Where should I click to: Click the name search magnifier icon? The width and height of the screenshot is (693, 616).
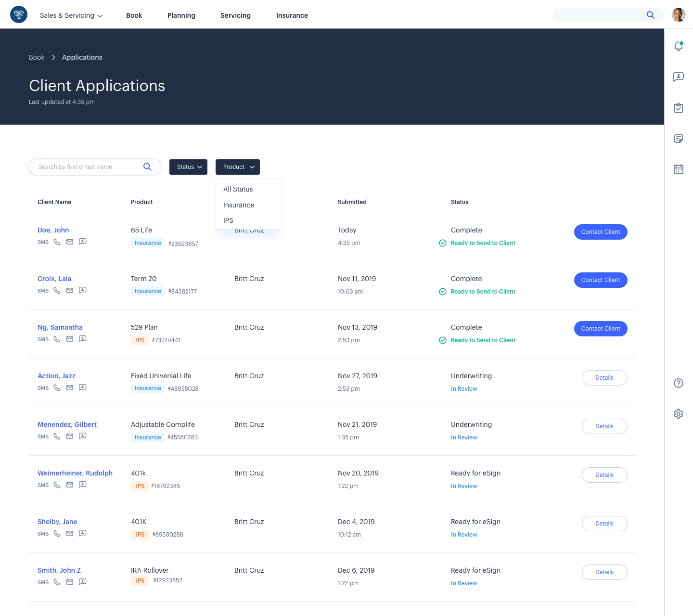[147, 167]
